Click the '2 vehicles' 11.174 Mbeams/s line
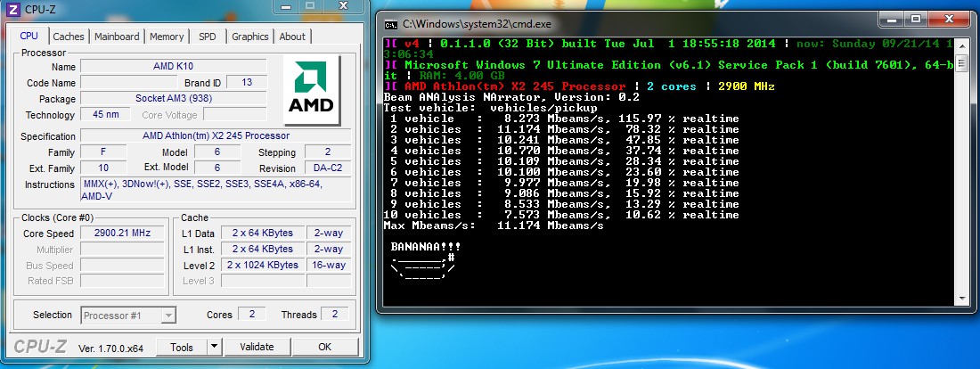 pyautogui.click(x=561, y=129)
